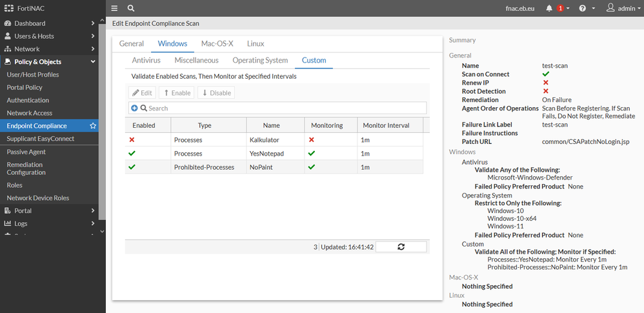
Task: Open the notifications bell icon
Action: pos(549,8)
